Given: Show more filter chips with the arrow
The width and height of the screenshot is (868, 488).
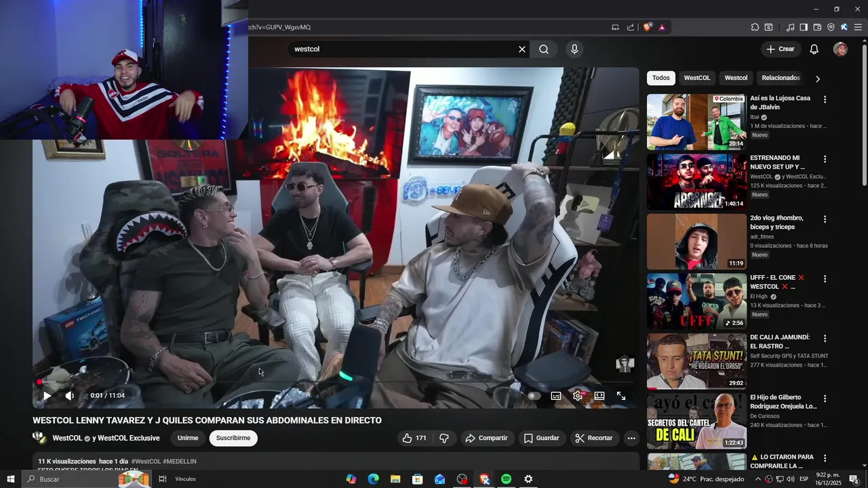Looking at the screenshot, I should 818,79.
